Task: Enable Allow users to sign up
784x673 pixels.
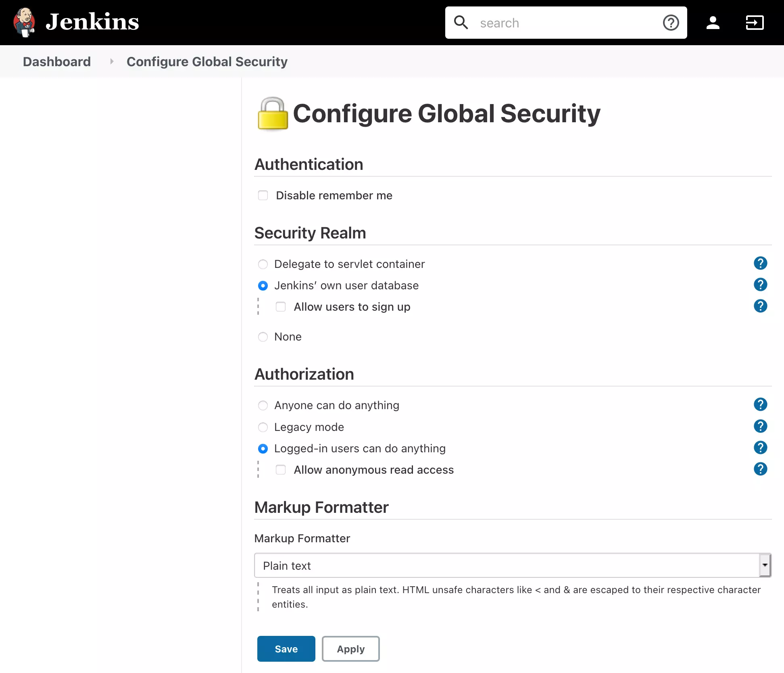Action: click(281, 307)
